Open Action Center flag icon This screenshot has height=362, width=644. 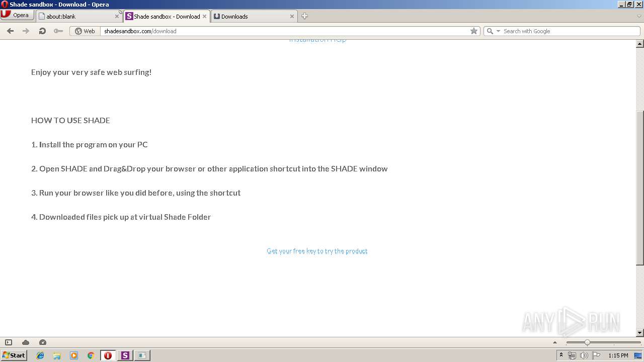[596, 355]
